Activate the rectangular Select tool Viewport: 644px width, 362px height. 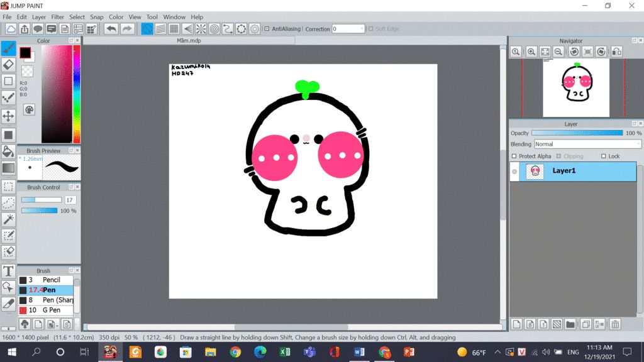(x=8, y=187)
